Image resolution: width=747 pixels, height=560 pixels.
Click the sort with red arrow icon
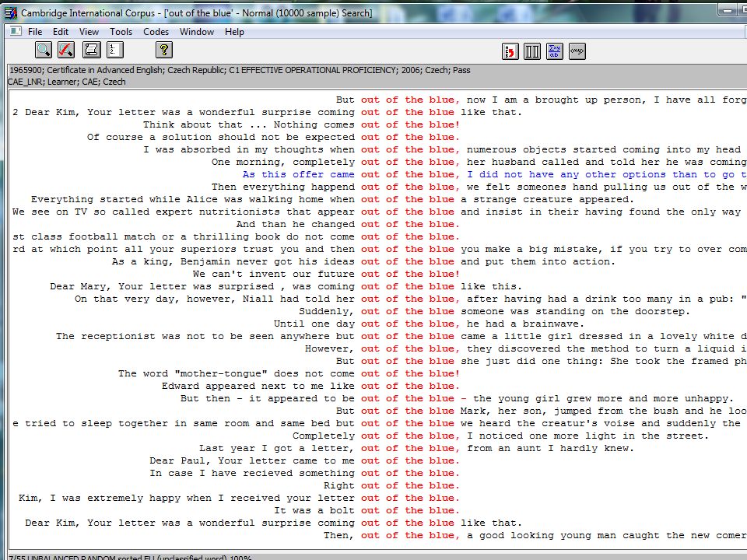tap(510, 51)
